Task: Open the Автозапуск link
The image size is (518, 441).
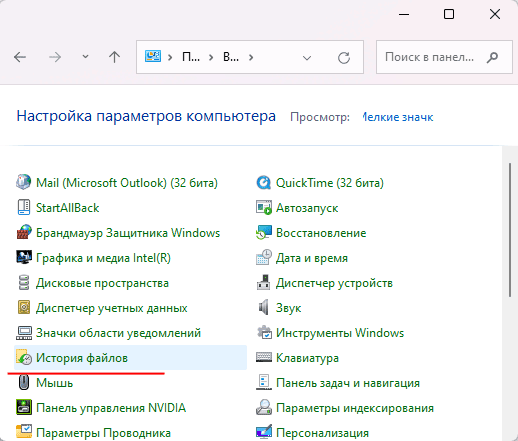Action: pyautogui.click(x=307, y=208)
